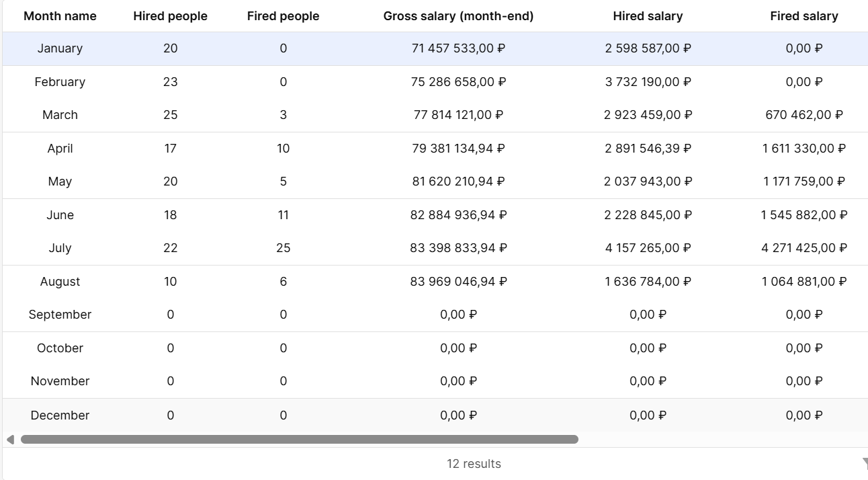Click April hired salary 2 891 546,39 ₽
Screen dimensions: 868x480
tap(648, 149)
